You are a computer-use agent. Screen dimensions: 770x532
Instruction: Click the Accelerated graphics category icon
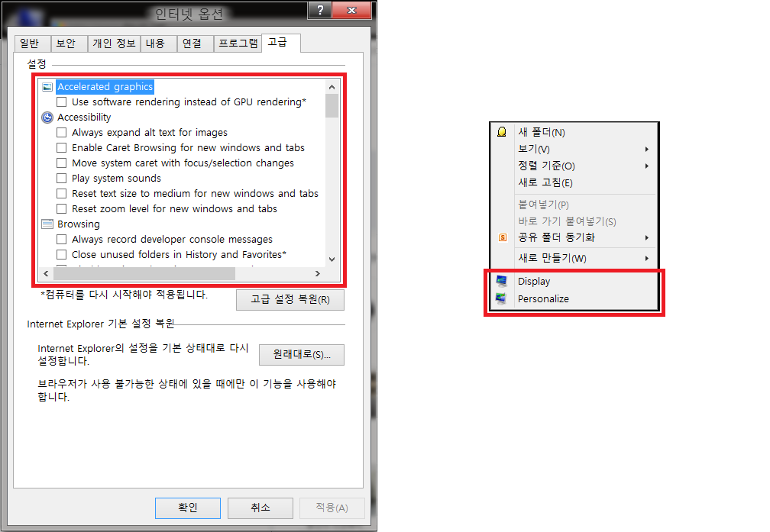point(47,87)
